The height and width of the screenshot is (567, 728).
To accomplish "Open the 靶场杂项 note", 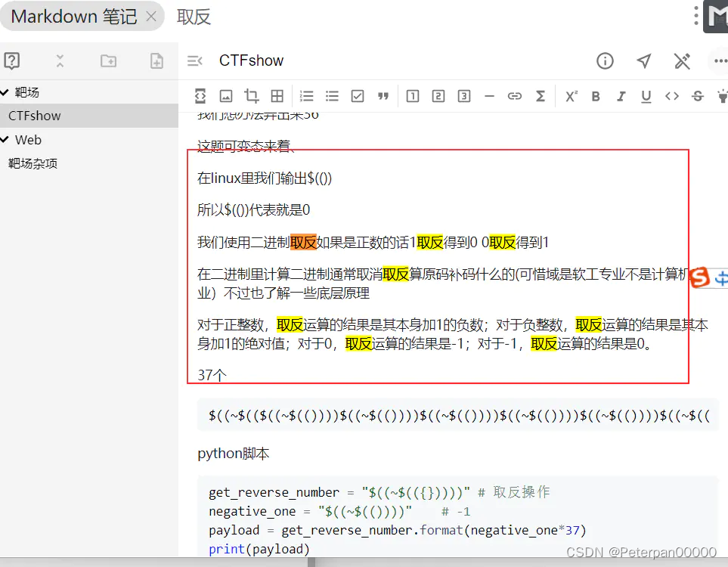I will (33, 163).
